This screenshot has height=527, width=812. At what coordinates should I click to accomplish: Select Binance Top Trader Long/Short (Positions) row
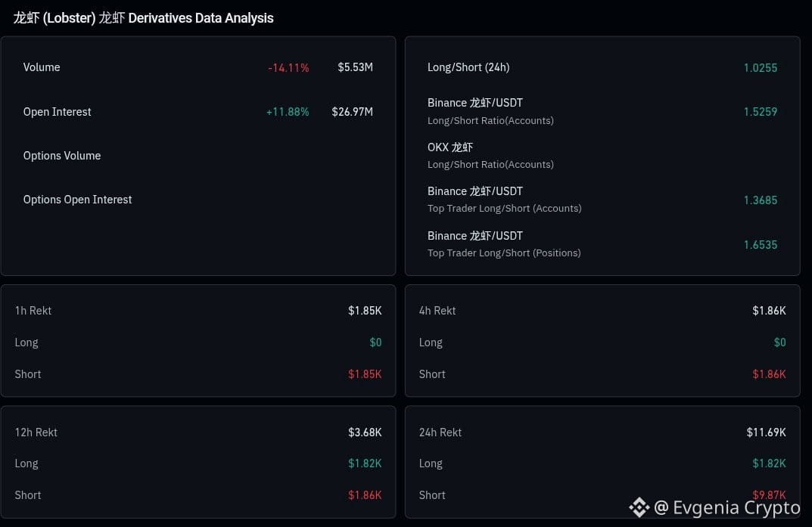(x=602, y=244)
